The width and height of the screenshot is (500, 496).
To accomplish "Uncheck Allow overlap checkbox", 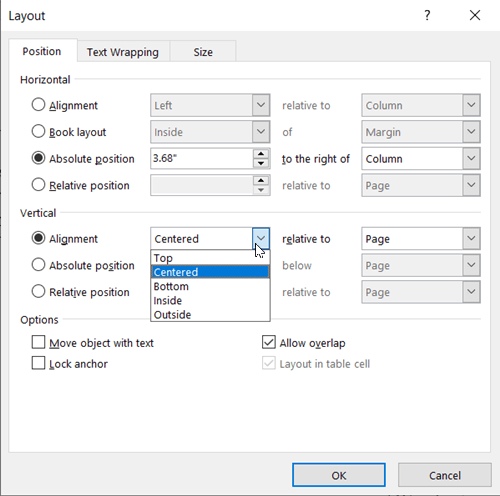I will [x=269, y=342].
